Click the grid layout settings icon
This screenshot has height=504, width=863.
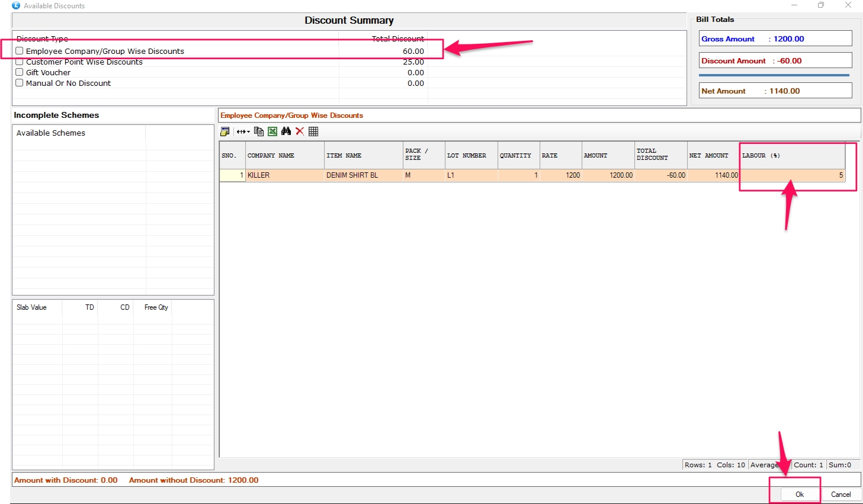pyautogui.click(x=225, y=131)
